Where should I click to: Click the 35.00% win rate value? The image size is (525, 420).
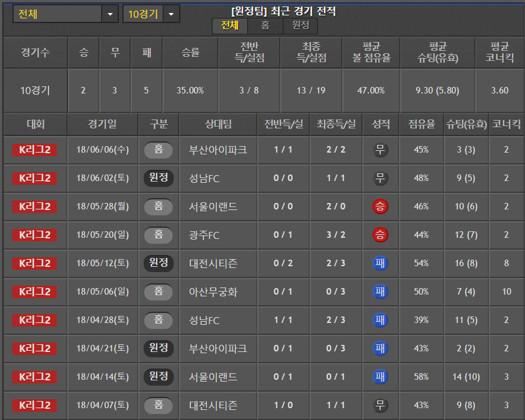pyautogui.click(x=190, y=91)
